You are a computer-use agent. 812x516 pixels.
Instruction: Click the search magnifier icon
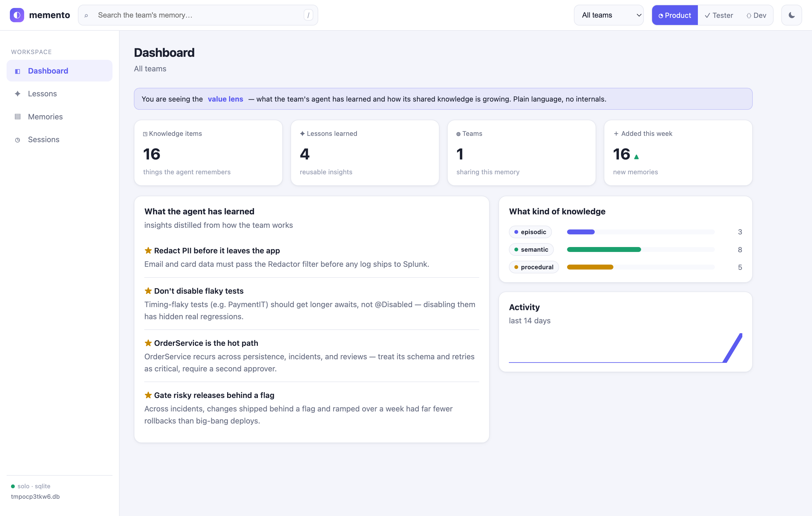[x=86, y=16]
